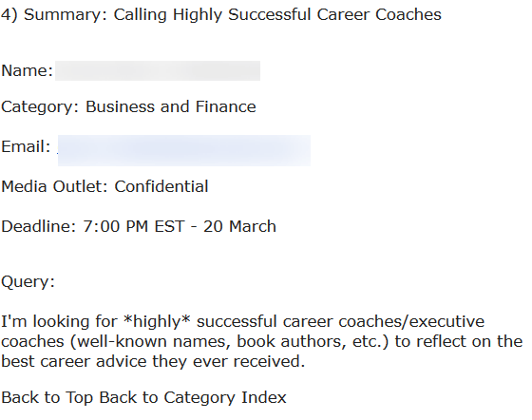This screenshot has height=420, width=532.
Task: Click the best career advice sentence line
Action: pos(153,361)
